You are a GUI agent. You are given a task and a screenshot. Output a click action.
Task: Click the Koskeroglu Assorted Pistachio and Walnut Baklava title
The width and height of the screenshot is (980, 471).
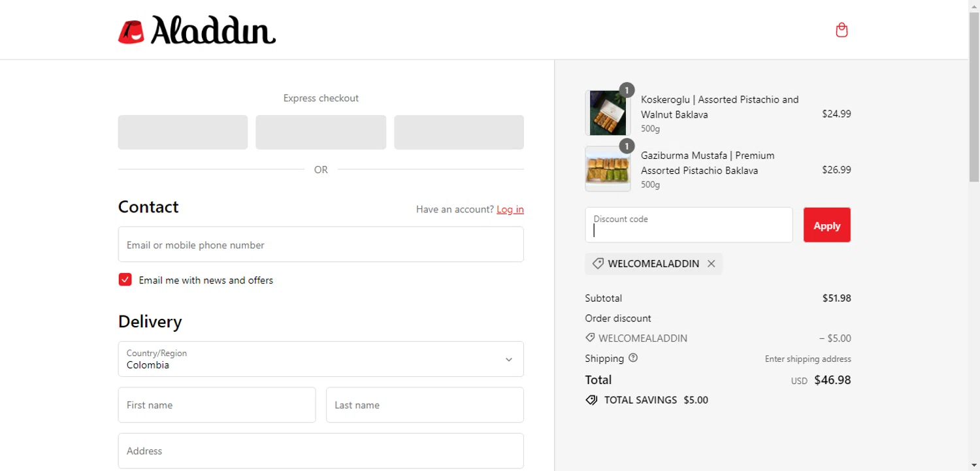(720, 107)
